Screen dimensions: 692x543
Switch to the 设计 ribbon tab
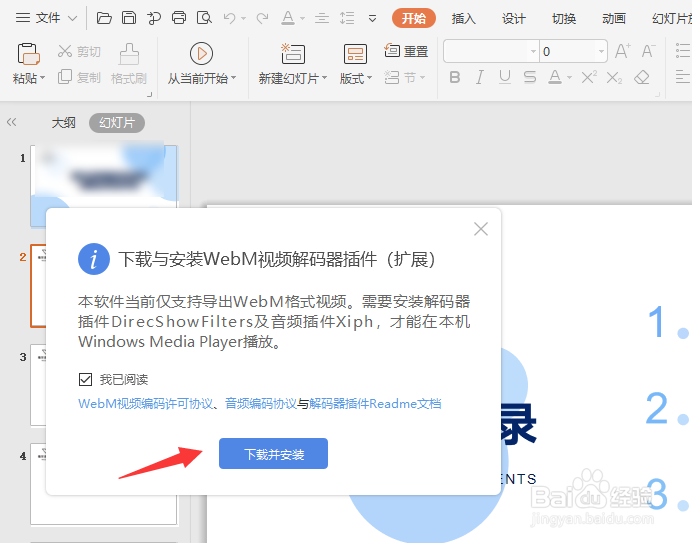tap(514, 19)
